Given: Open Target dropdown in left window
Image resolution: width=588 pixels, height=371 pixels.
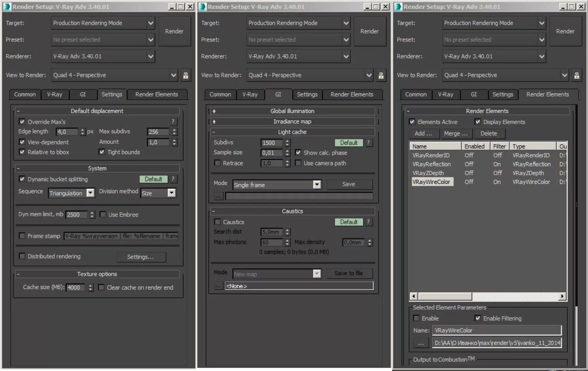Looking at the screenshot, I should (x=103, y=23).
